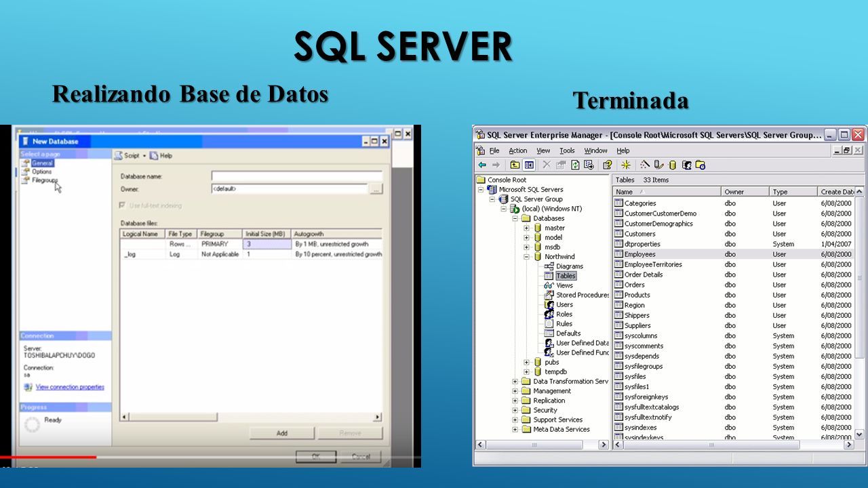
Task: Click the Run a Wizard wand icon
Action: pos(645,165)
